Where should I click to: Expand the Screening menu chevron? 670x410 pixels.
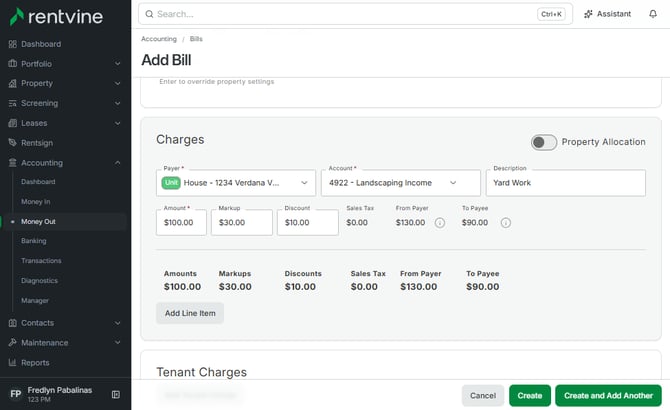118,103
